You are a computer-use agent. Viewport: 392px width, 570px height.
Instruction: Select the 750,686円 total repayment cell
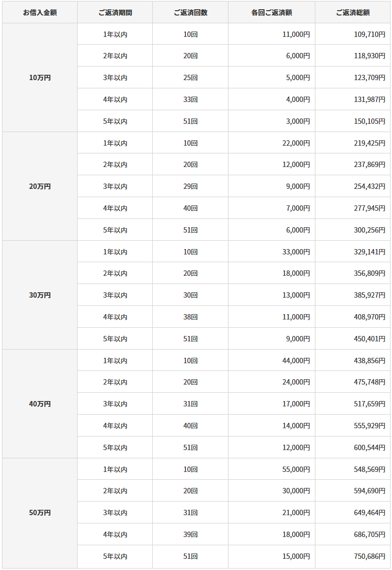(x=369, y=556)
